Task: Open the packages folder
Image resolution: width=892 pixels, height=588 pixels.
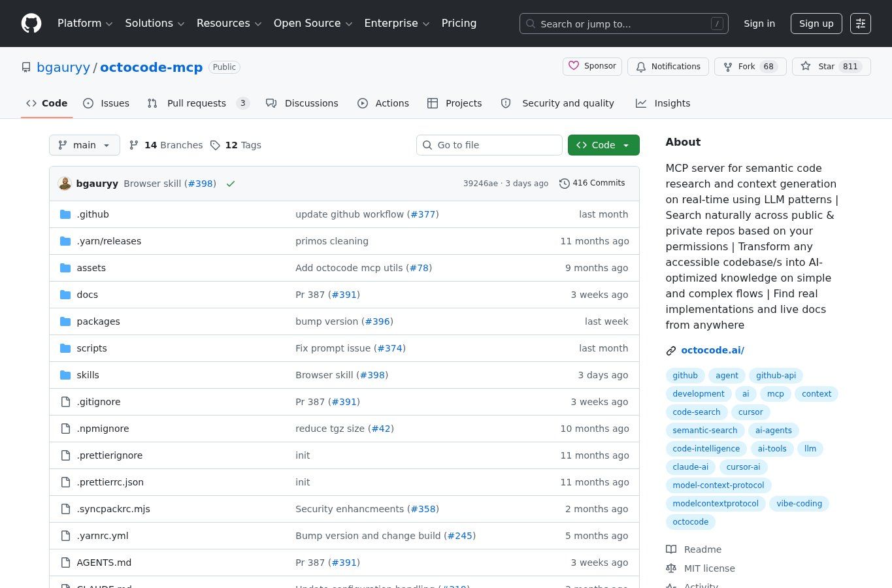Action: 98,321
